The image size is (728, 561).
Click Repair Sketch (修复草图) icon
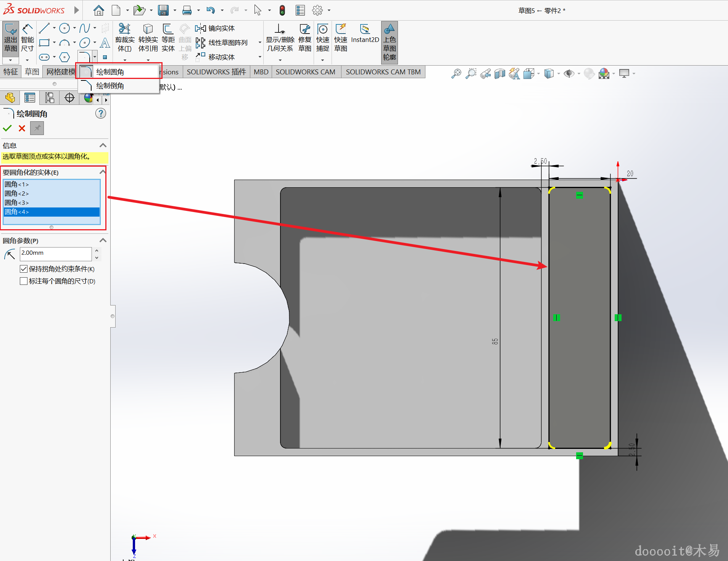[305, 38]
